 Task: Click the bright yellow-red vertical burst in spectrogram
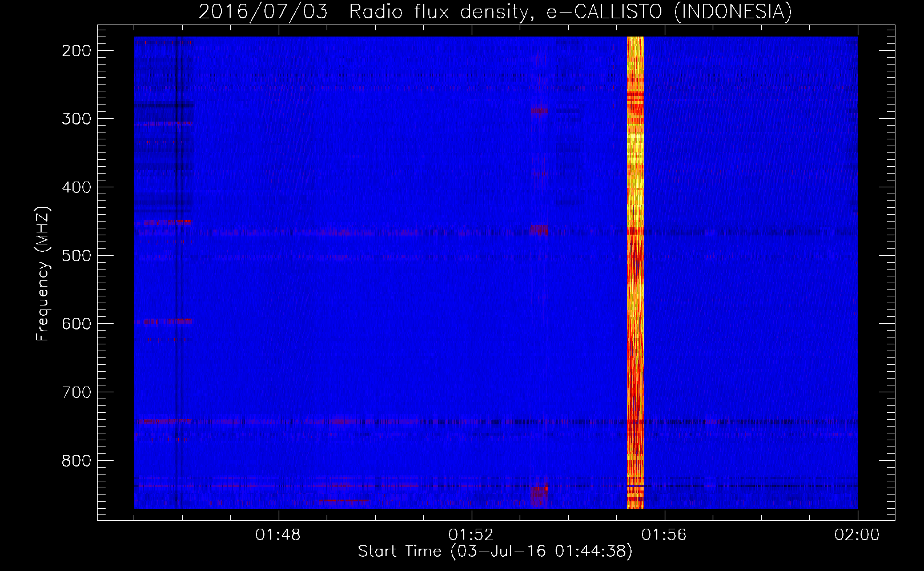(x=636, y=272)
